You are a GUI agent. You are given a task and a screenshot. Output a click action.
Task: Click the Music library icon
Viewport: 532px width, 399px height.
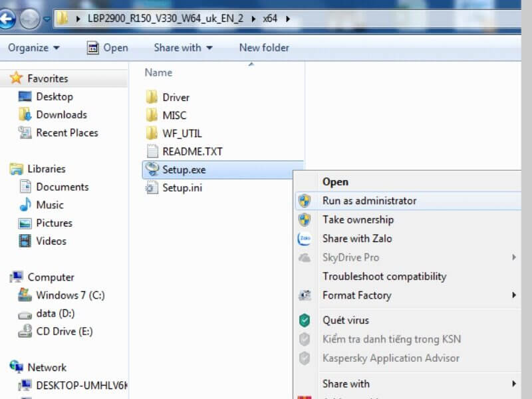tap(25, 205)
